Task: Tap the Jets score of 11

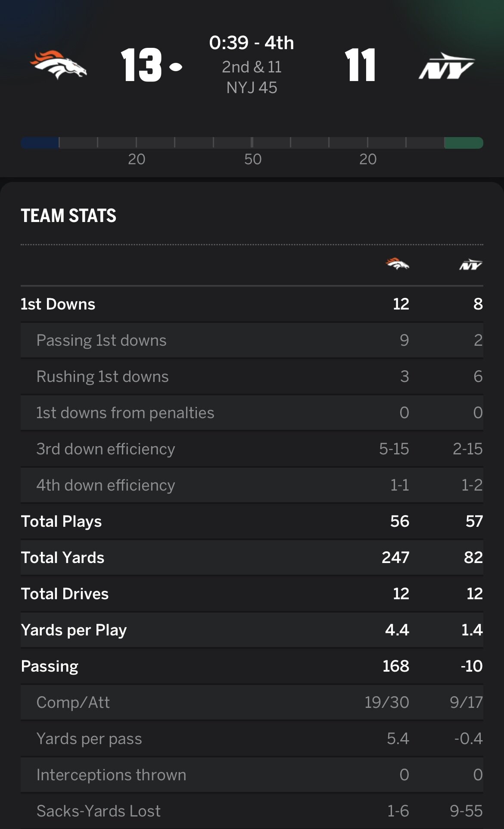Action: click(360, 65)
